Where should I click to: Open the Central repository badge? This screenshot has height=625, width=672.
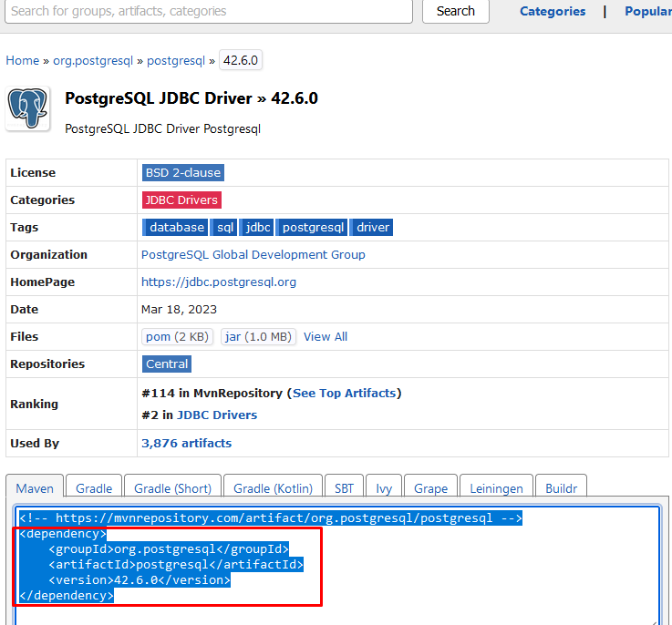167,364
